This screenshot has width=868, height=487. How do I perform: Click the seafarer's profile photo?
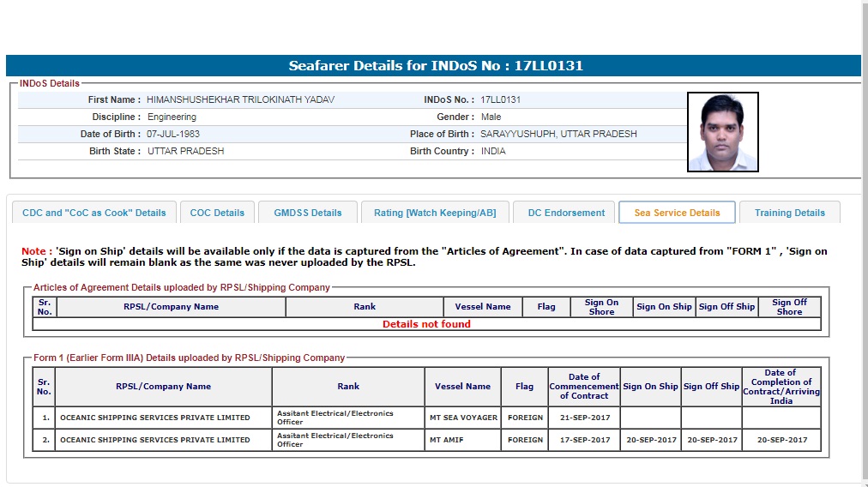coord(722,132)
